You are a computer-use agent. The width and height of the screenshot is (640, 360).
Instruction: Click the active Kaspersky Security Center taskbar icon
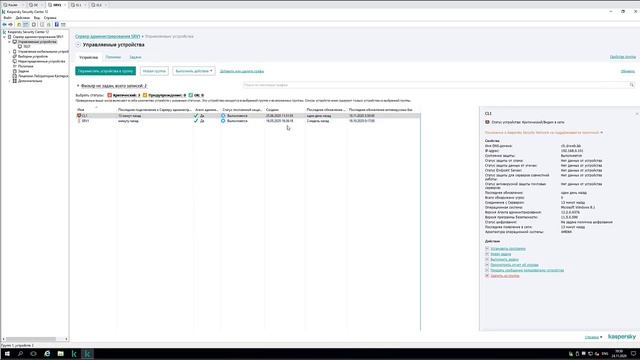coord(87,353)
